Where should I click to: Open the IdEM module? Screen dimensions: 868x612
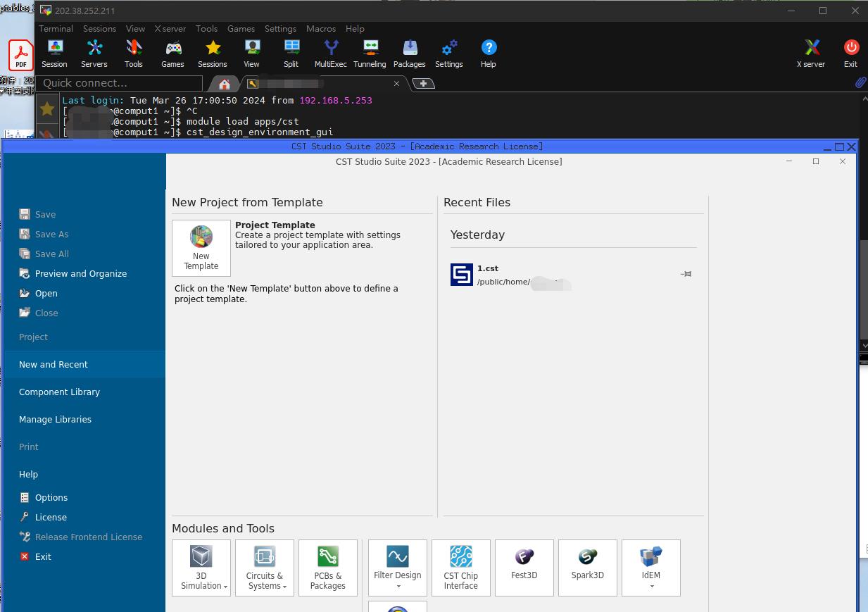651,568
